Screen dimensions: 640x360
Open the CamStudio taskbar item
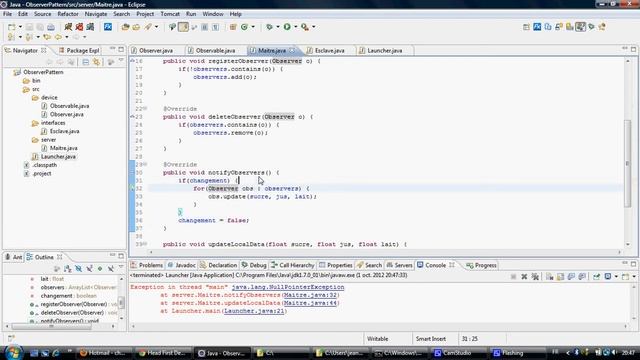tap(453, 353)
